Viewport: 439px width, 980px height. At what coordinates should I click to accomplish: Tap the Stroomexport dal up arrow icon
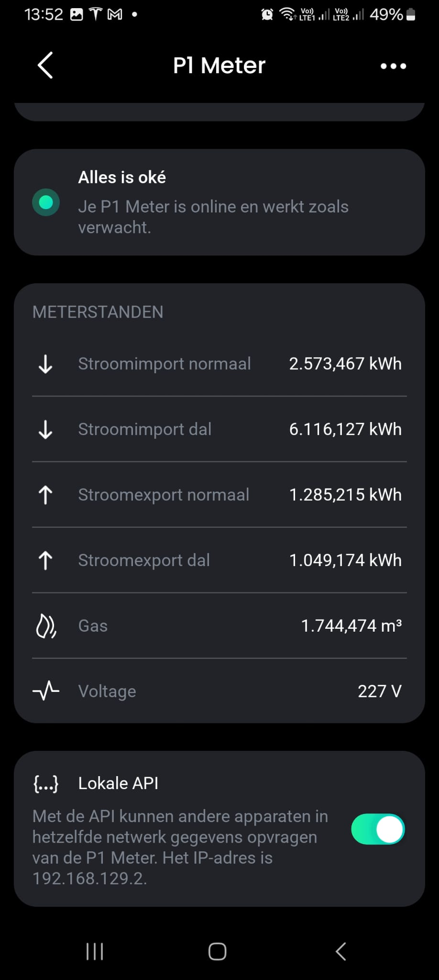click(x=45, y=560)
